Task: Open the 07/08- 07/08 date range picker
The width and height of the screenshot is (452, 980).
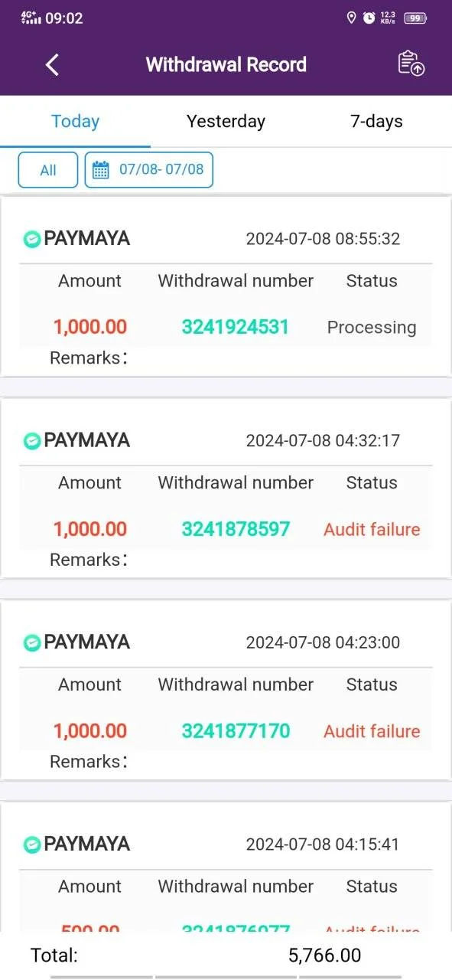Action: 148,170
